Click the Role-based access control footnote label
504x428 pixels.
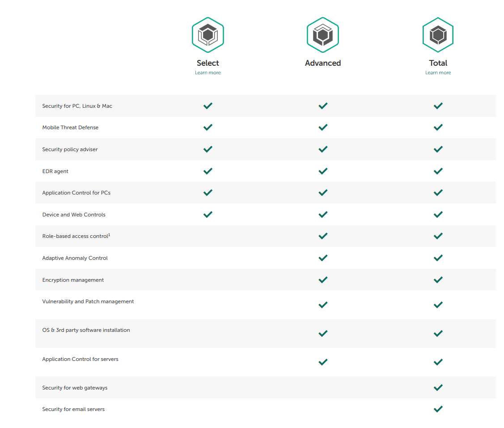(x=76, y=236)
